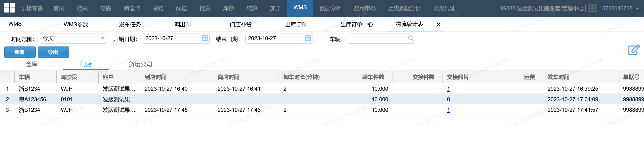Screen dimensions: 644x147
Task: Click departure time 2023-10-27 17:04:09
Action: (x=573, y=99)
